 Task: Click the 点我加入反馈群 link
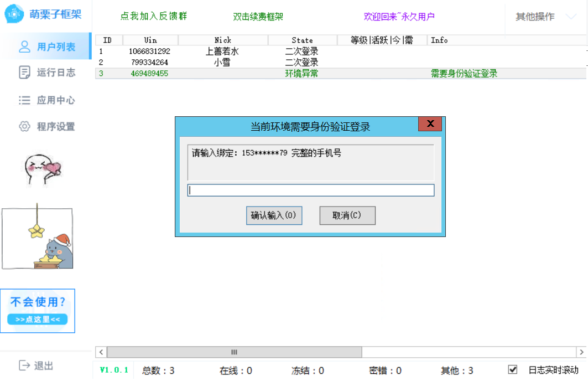click(x=154, y=16)
